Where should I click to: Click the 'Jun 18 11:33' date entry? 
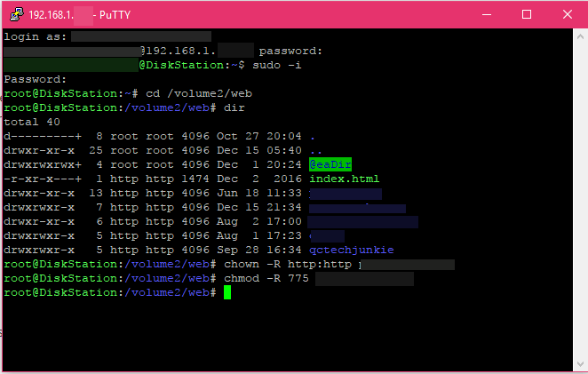pyautogui.click(x=259, y=193)
